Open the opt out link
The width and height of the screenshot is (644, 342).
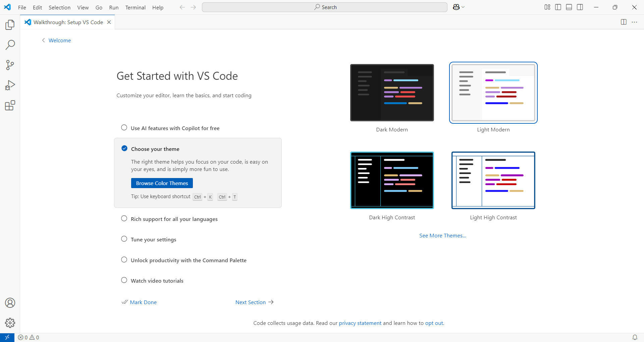(x=434, y=323)
